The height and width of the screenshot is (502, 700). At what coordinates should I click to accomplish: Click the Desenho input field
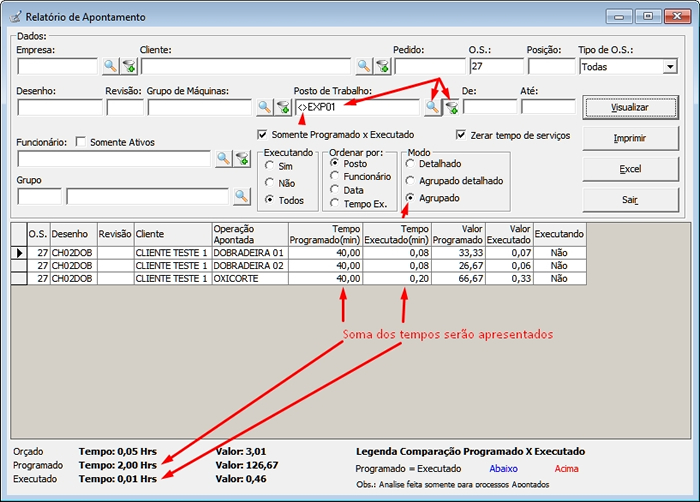(60, 108)
